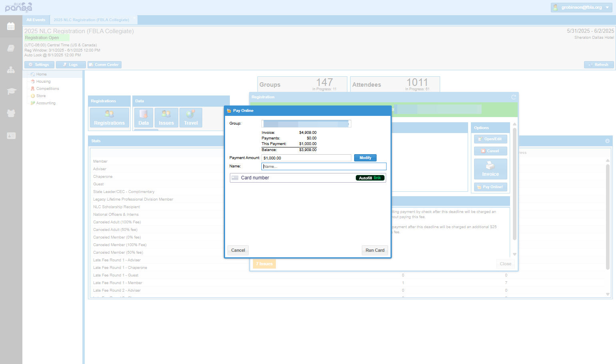616x364 pixels.
Task: Open the Logs button
Action: pos(71,65)
